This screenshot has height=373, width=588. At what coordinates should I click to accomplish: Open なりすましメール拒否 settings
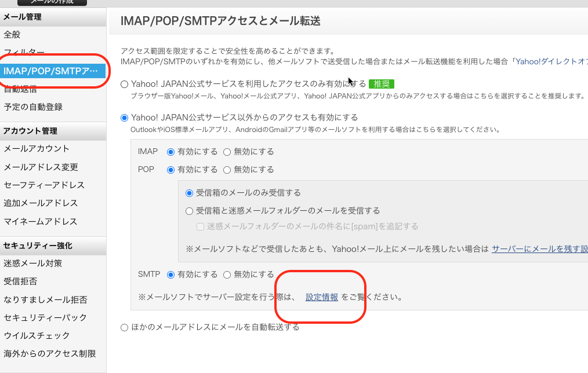tap(45, 299)
